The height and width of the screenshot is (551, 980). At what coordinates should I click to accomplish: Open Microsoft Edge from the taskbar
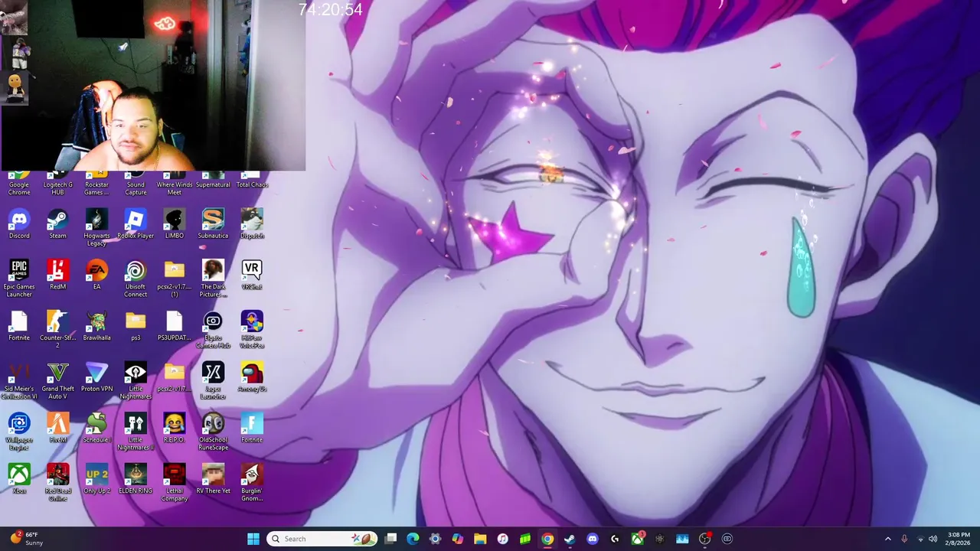(413, 539)
